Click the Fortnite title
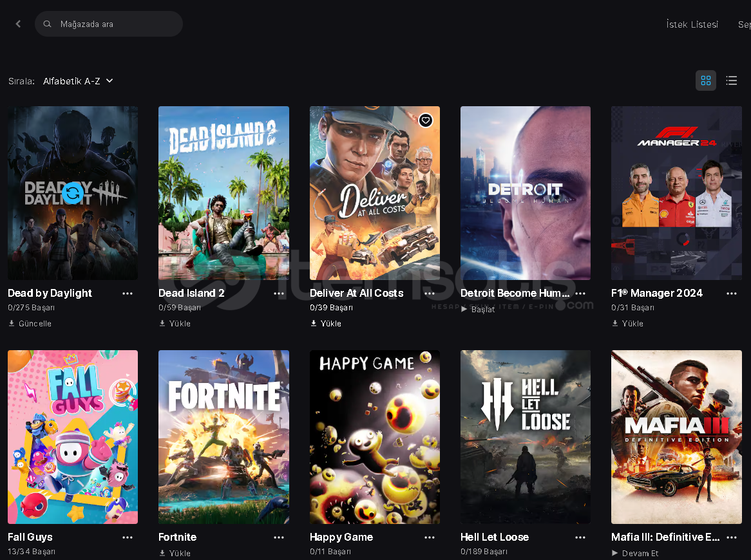 (x=178, y=537)
